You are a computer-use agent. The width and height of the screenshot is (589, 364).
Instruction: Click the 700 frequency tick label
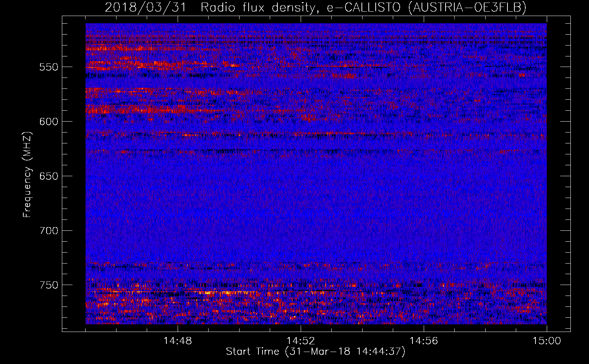point(49,231)
